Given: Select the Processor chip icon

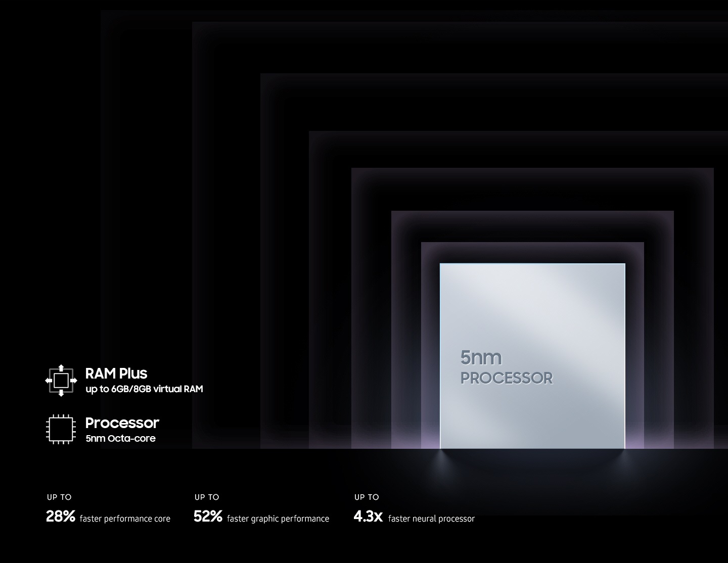Looking at the screenshot, I should [61, 428].
